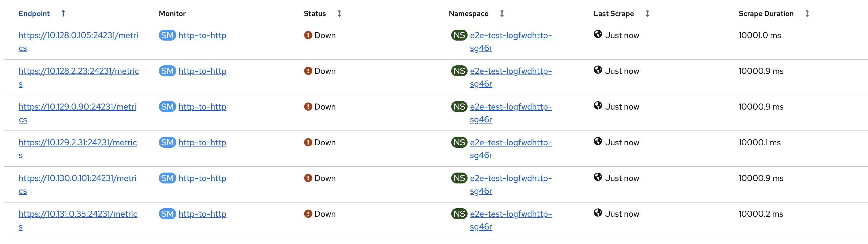Click the Scrape Duration column header

[x=765, y=14]
